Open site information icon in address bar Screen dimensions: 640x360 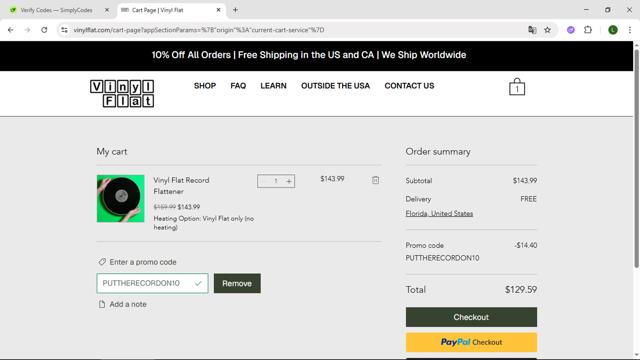[x=64, y=30]
